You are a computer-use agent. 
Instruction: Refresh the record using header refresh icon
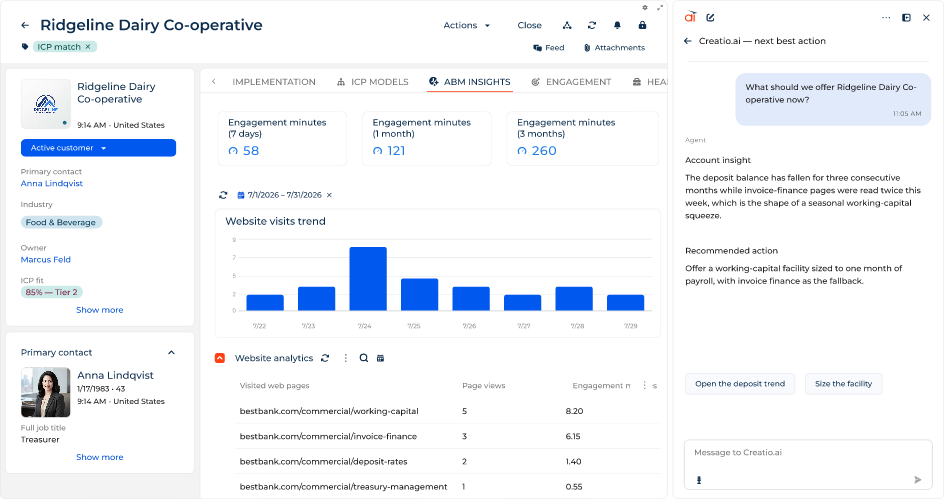[x=592, y=25]
